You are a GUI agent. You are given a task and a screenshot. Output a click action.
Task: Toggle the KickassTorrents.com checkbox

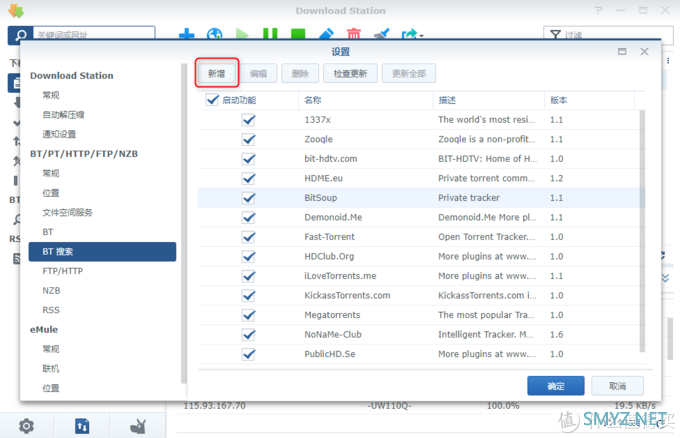coord(248,295)
